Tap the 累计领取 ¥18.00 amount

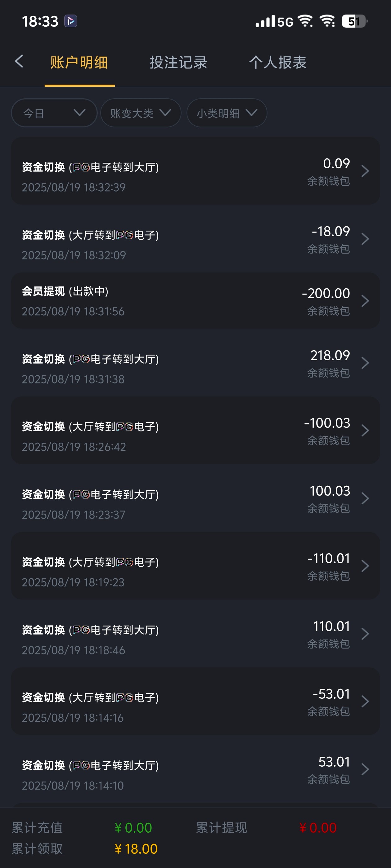coord(136,849)
